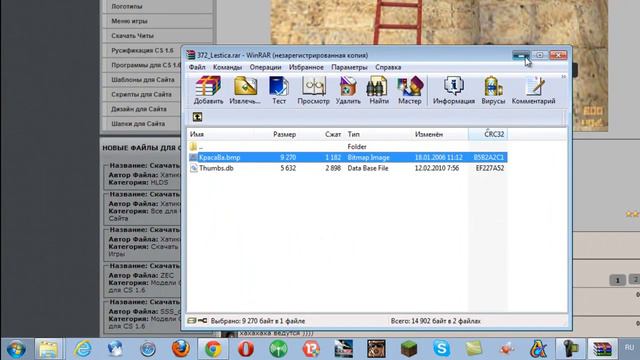Viewport: 640px width, 360px height.
Task: Click the Вирусы (Virus scan) icon
Action: tap(493, 90)
